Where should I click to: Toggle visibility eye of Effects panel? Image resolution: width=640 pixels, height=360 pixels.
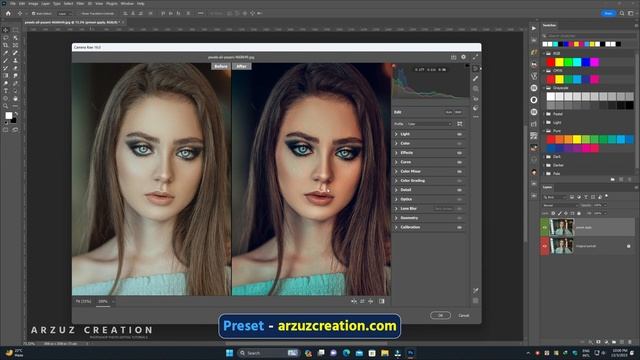(x=459, y=153)
